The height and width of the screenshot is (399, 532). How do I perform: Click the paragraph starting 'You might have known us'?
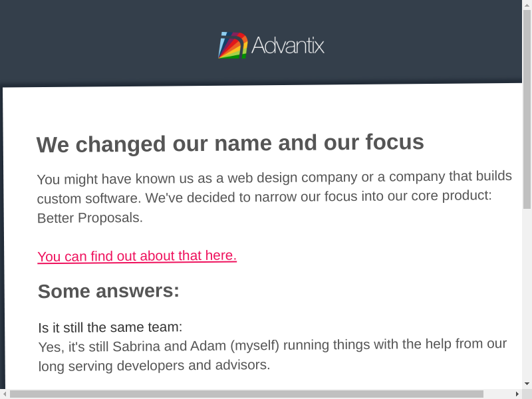[x=274, y=178]
